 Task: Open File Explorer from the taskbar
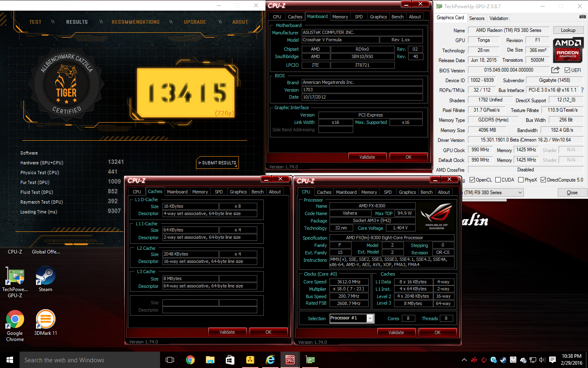click(210, 360)
